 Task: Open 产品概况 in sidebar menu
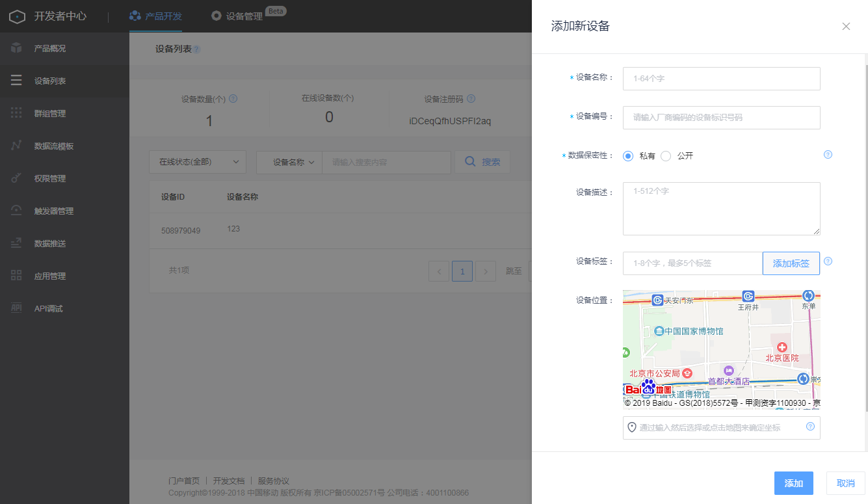pyautogui.click(x=64, y=48)
